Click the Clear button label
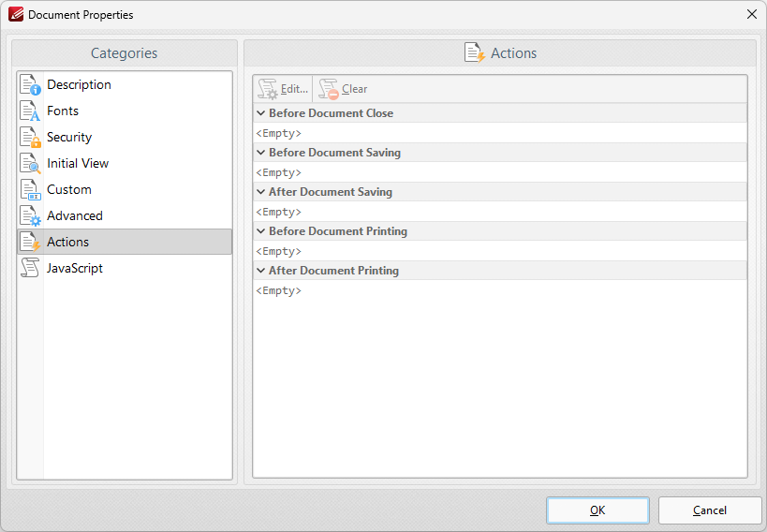Image resolution: width=767 pixels, height=532 pixels. point(355,89)
